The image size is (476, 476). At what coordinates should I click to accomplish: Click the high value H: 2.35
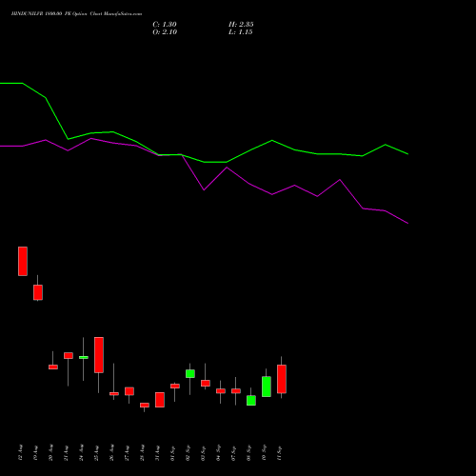241,25
